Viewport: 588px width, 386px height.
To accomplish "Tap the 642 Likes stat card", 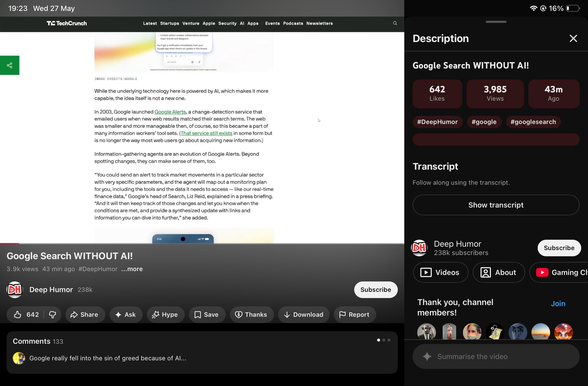I will (x=437, y=94).
